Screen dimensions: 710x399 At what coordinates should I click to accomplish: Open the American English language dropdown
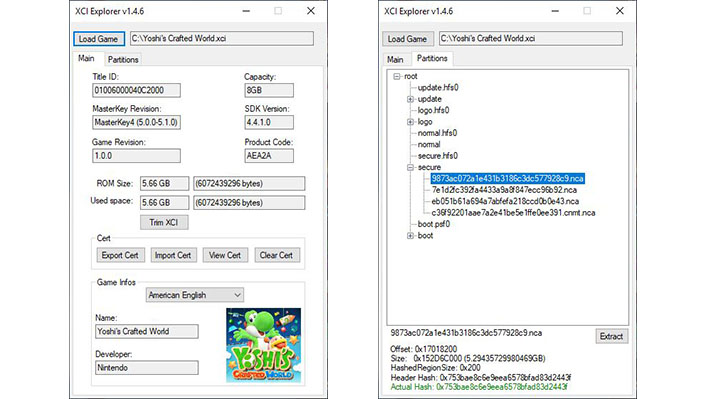tap(195, 295)
